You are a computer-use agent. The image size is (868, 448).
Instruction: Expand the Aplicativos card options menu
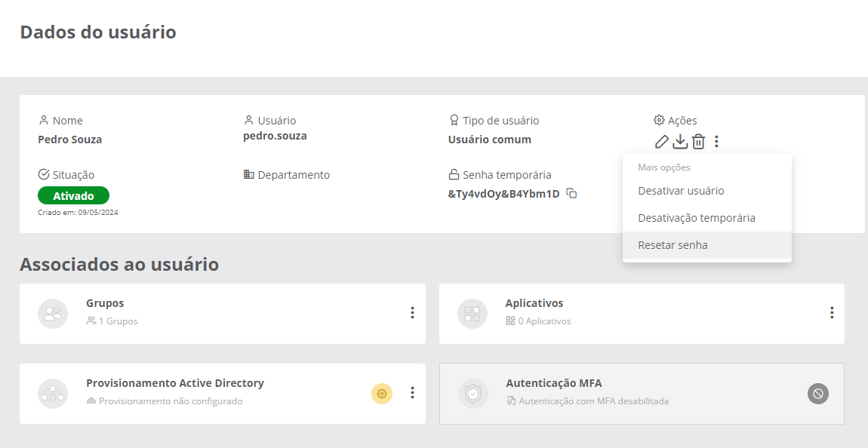coord(832,312)
